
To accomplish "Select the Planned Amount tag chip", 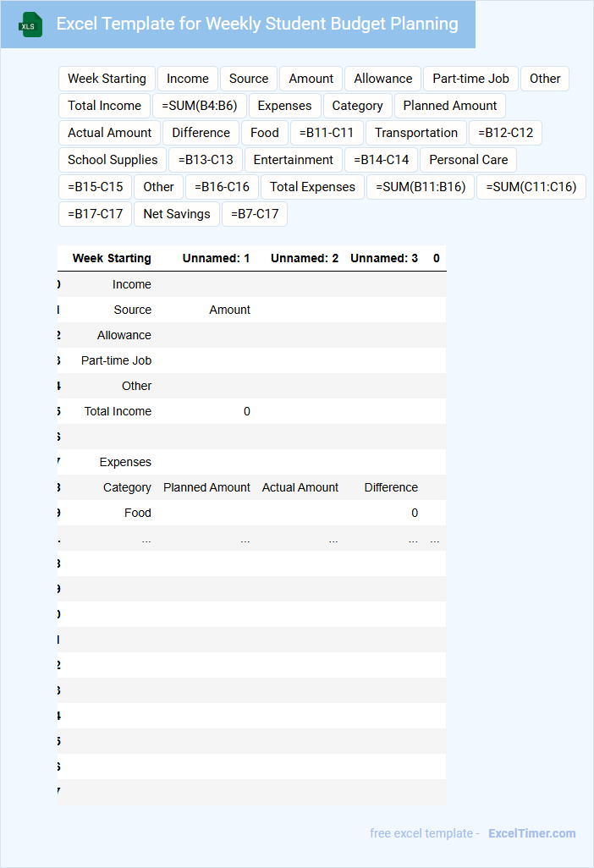I will tap(450, 106).
